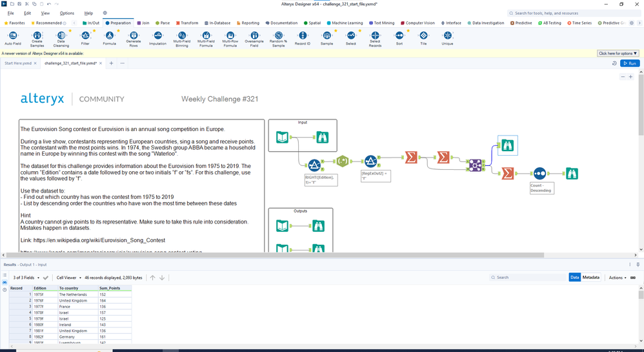Pick the Select Records tool
The height and width of the screenshot is (352, 644).
[x=375, y=39]
